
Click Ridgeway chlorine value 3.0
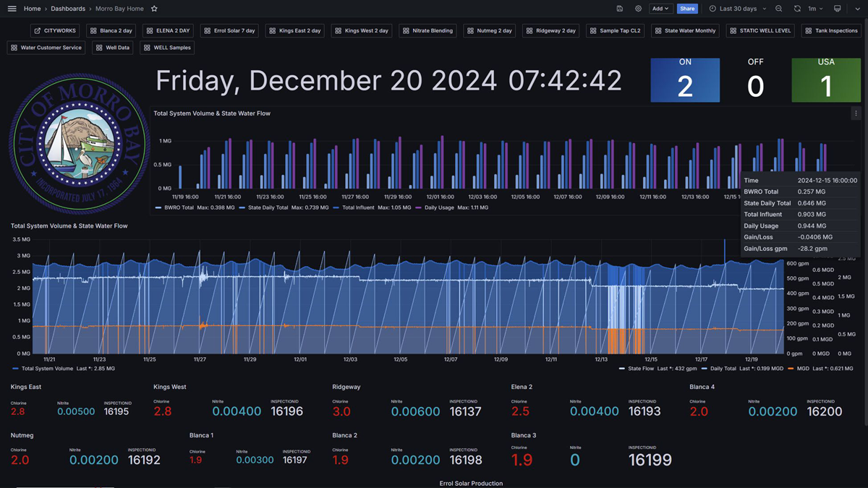(341, 411)
